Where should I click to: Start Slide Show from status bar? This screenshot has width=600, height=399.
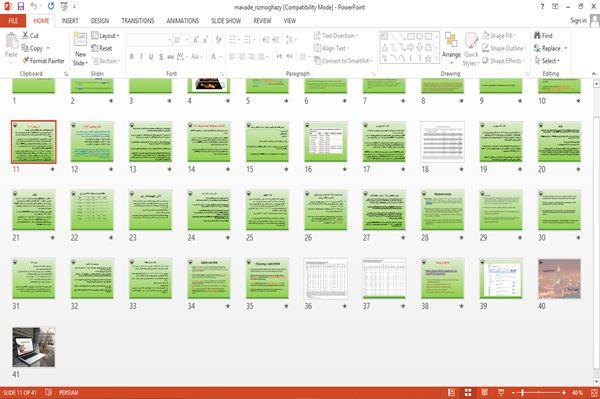[x=501, y=392]
